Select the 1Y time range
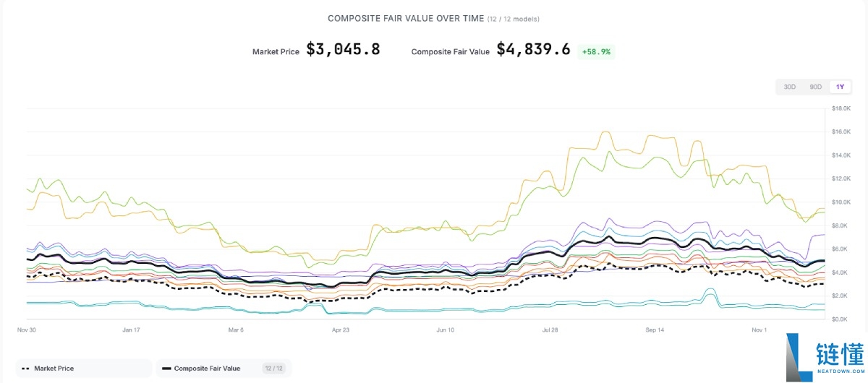Viewport: 868px width, 383px height. [x=840, y=87]
